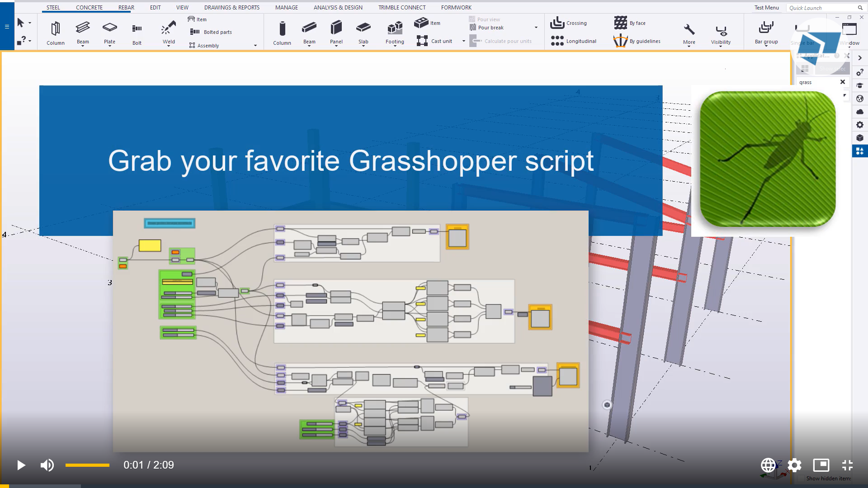This screenshot has width=868, height=488.
Task: Choose the concrete Panel tool
Action: point(336,33)
